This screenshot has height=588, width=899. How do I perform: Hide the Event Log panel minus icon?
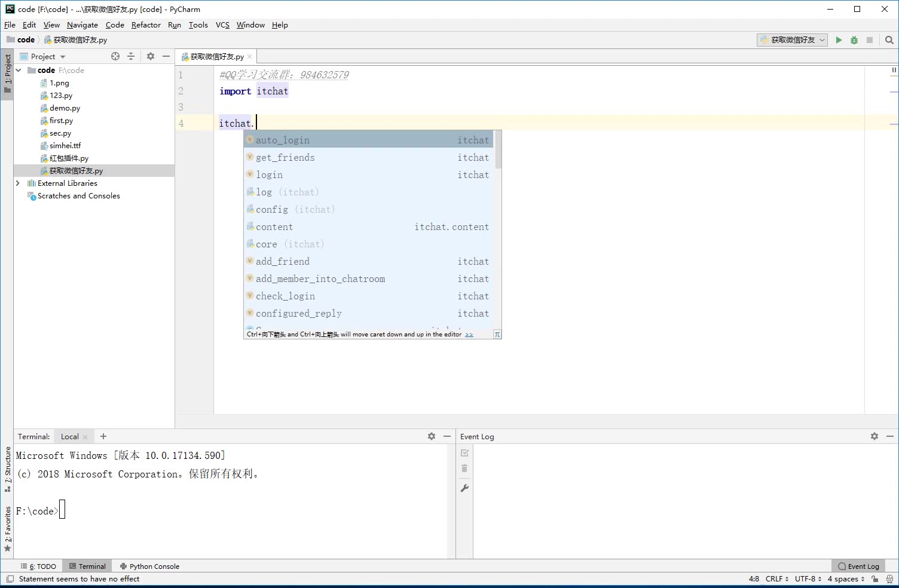[890, 436]
